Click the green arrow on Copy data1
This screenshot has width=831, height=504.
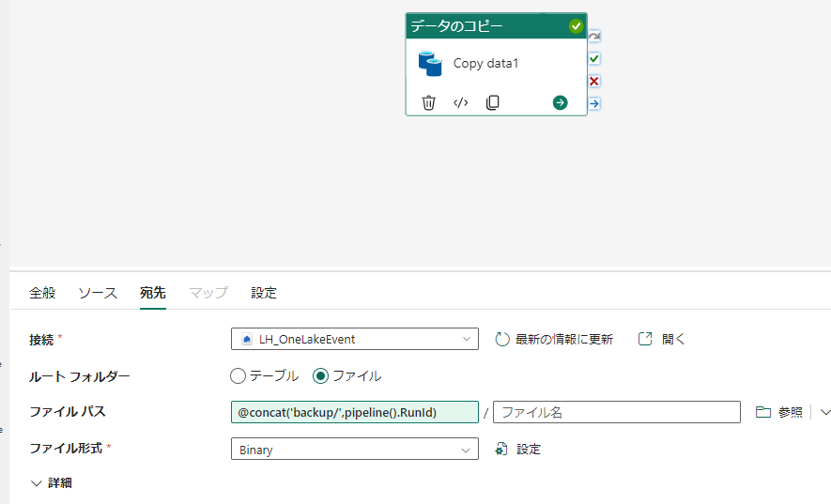560,102
